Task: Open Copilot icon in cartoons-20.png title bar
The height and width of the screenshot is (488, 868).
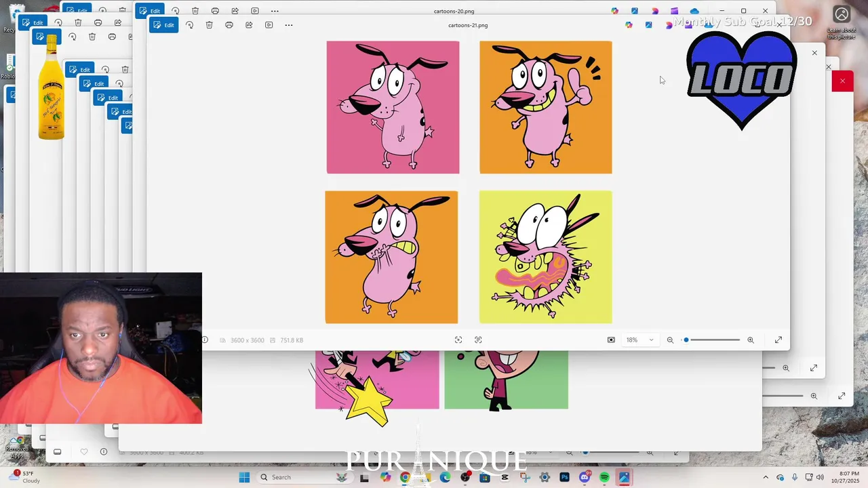Action: (614, 11)
